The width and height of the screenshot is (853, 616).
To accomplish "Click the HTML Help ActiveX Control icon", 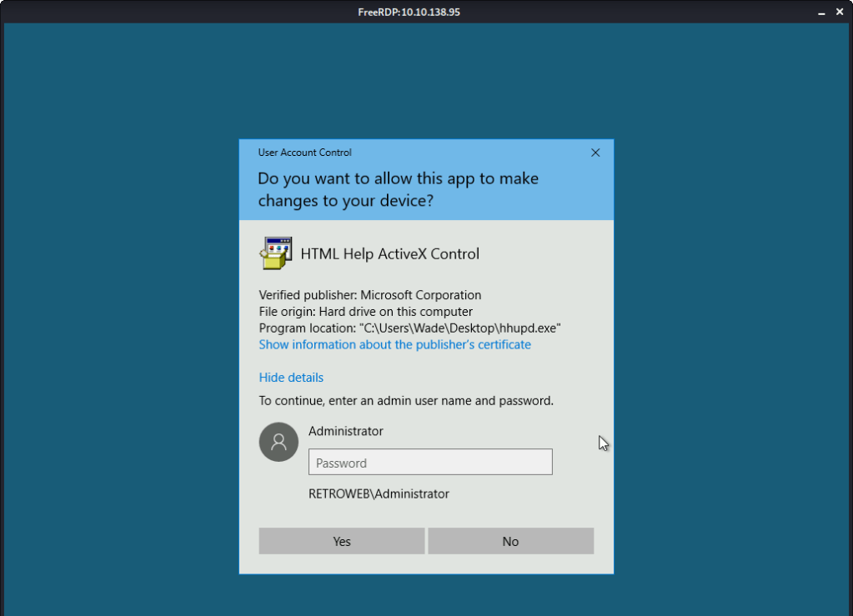I will point(276,253).
